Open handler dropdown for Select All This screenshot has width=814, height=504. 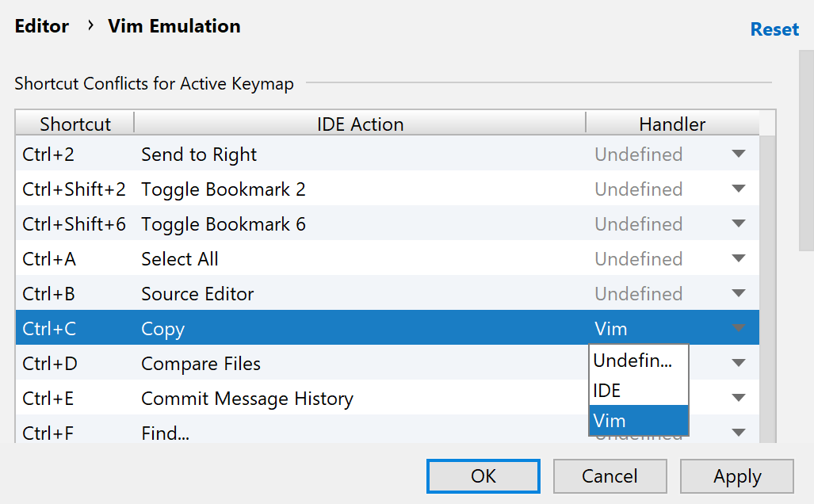739,259
